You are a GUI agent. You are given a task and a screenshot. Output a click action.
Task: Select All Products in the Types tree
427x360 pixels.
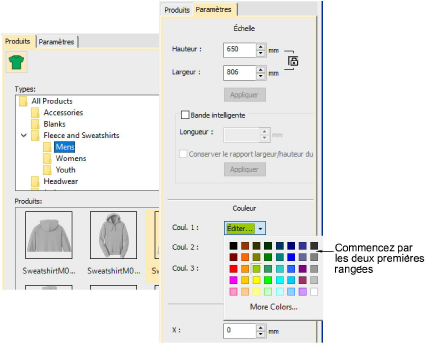[x=52, y=101]
